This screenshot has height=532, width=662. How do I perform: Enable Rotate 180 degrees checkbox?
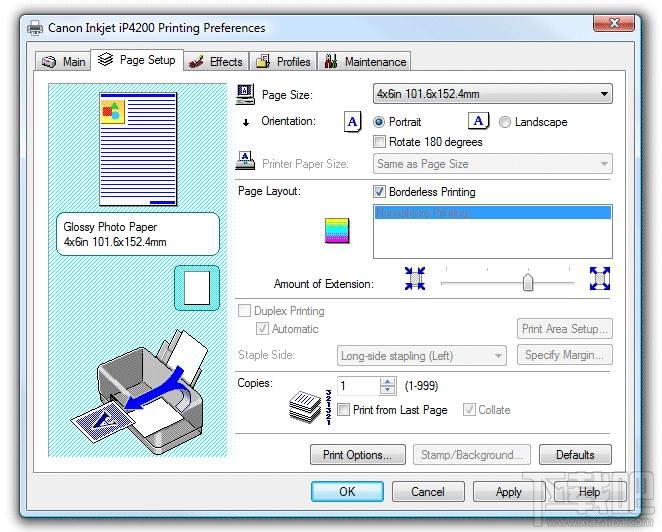tap(379, 141)
